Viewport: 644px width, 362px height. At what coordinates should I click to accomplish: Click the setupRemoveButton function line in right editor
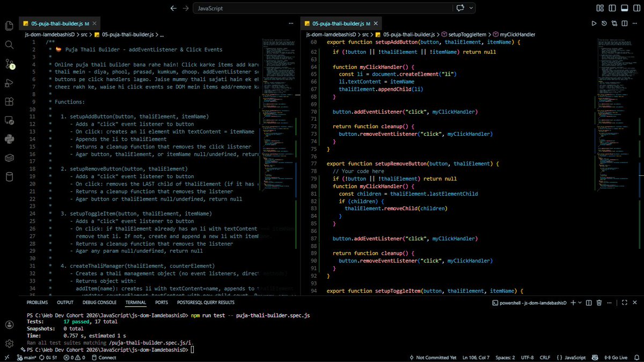pos(413,164)
